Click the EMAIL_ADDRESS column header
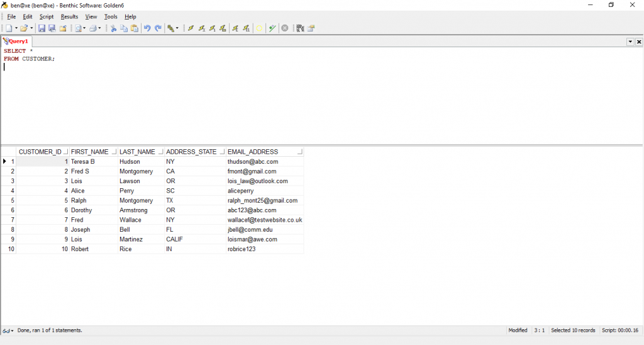The image size is (644, 345). (x=253, y=152)
